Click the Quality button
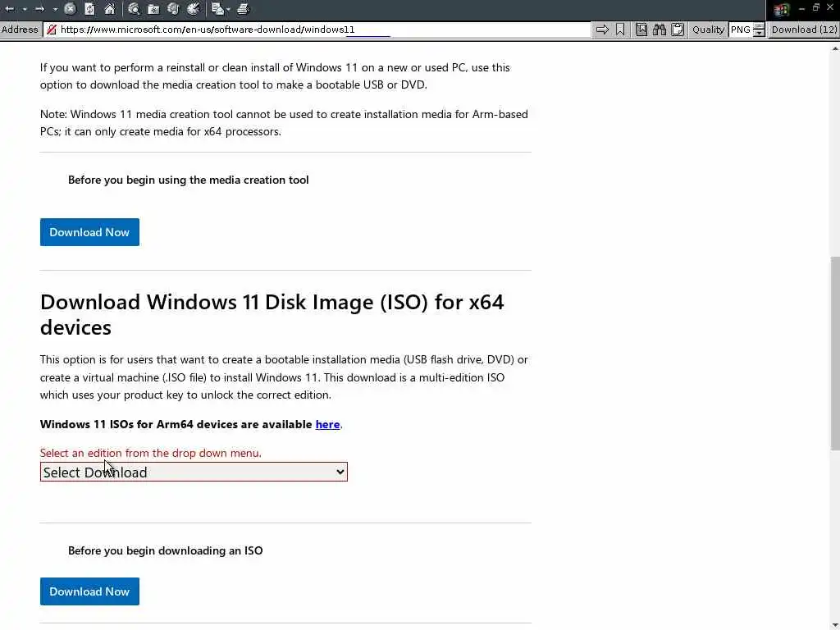 point(708,30)
